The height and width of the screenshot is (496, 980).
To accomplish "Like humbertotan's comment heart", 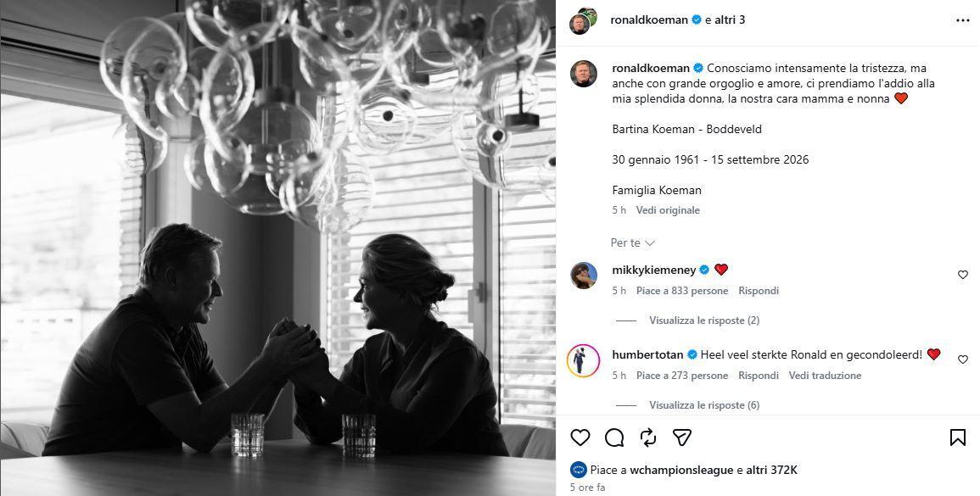I will [x=962, y=359].
